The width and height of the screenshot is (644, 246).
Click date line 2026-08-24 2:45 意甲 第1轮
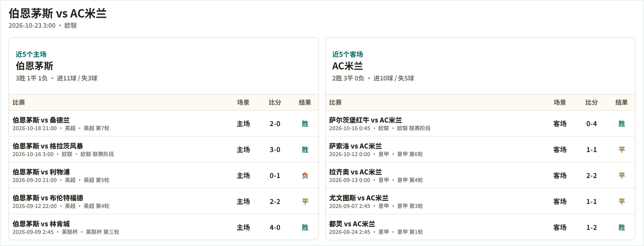pos(376,232)
